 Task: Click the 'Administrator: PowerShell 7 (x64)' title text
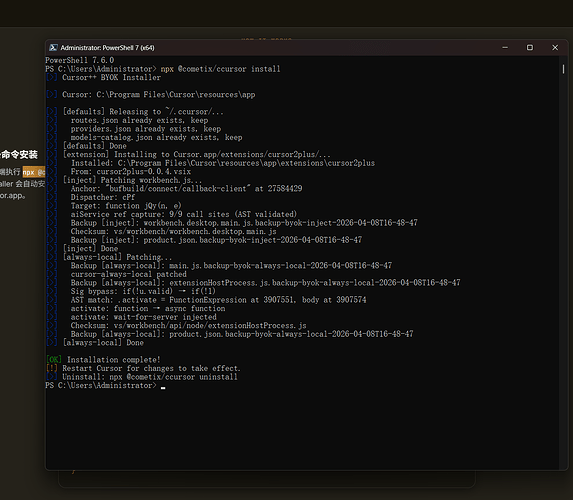pos(107,48)
